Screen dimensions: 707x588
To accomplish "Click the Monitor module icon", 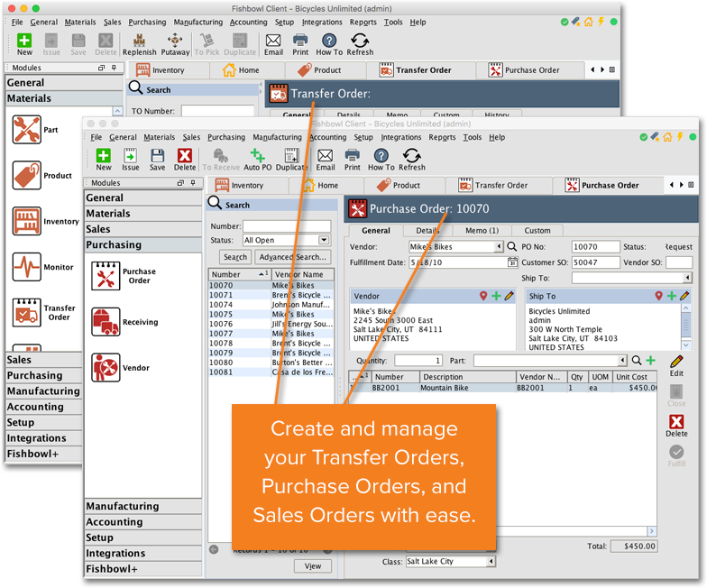I will (x=27, y=267).
